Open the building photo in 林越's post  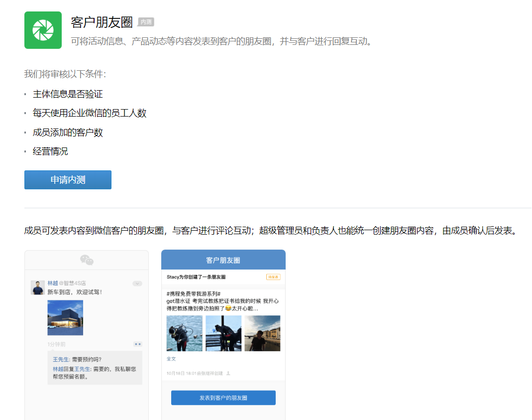(65, 318)
